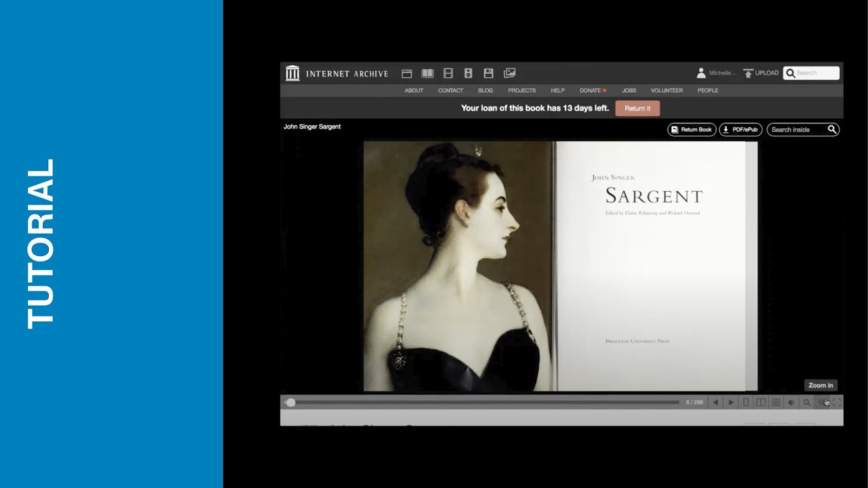868x488 pixels.
Task: Flip to the next page
Action: pyautogui.click(x=730, y=403)
